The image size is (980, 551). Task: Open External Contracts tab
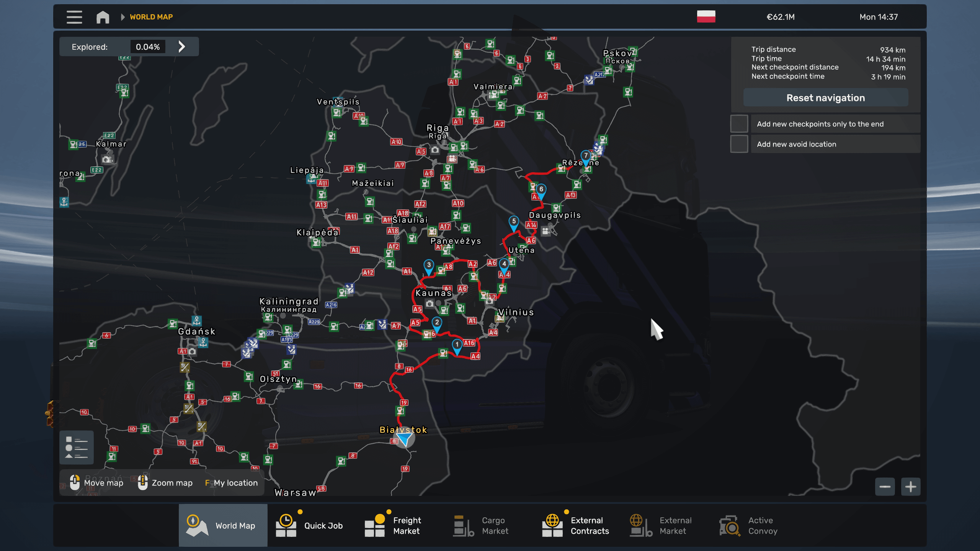pyautogui.click(x=576, y=525)
